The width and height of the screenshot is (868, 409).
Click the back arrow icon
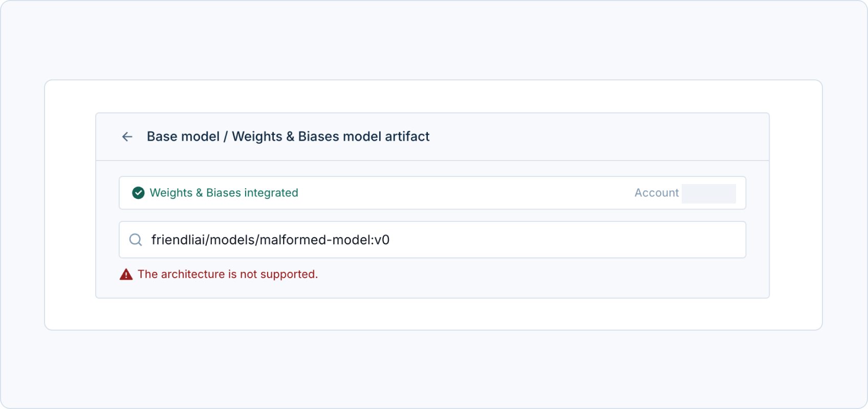pos(127,137)
